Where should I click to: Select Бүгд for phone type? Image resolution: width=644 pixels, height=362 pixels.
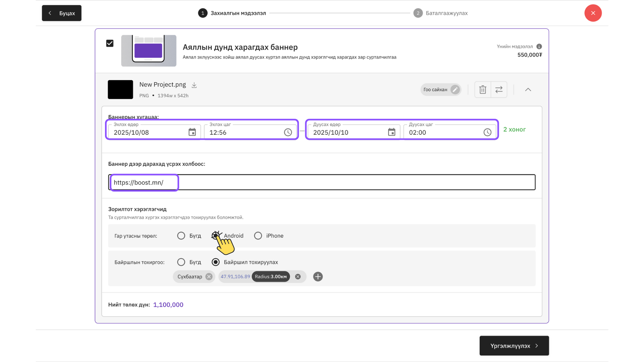(181, 236)
